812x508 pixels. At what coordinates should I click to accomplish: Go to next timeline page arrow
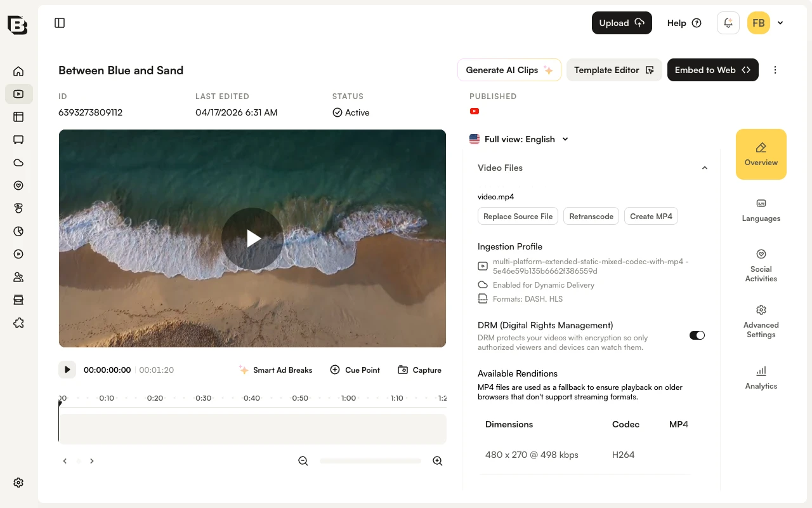click(x=92, y=461)
